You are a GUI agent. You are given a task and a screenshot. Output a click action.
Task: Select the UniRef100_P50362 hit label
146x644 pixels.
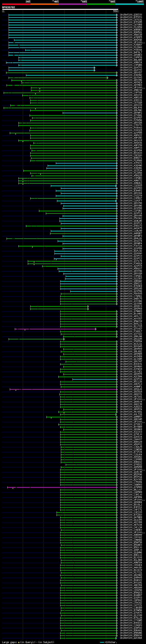(x=131, y=218)
